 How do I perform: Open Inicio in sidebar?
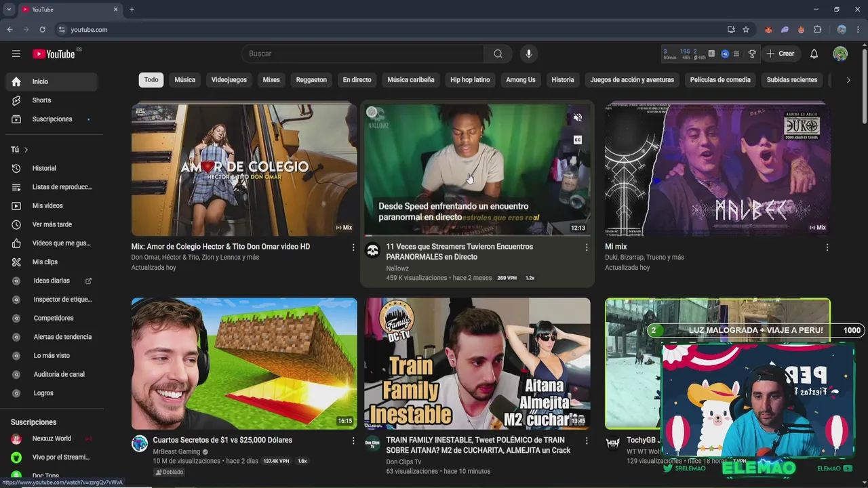point(52,81)
